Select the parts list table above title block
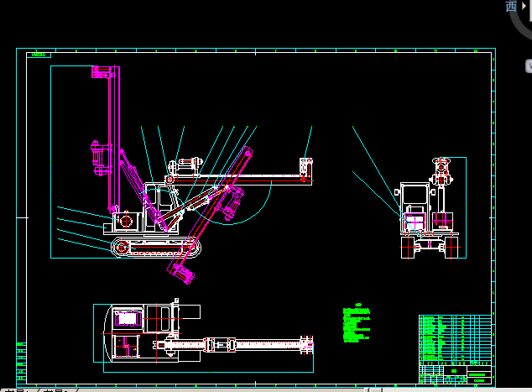The image size is (532, 392). 456,340
